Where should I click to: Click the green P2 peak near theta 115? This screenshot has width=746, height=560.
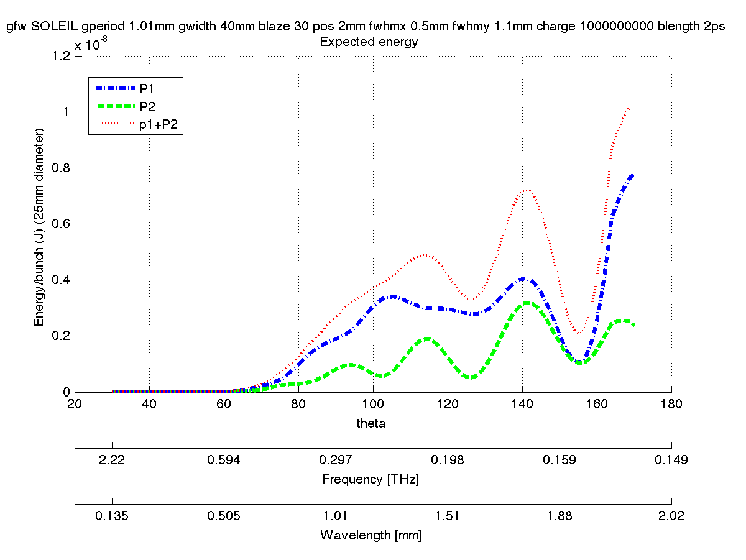427,339
